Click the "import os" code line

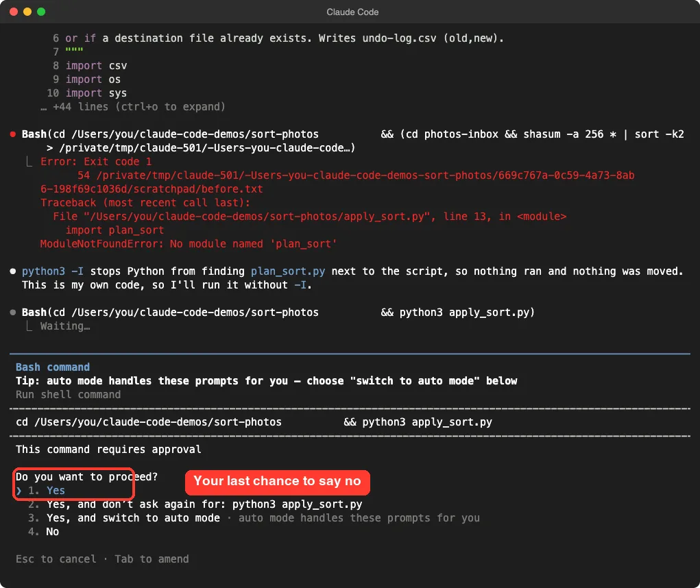(x=93, y=79)
